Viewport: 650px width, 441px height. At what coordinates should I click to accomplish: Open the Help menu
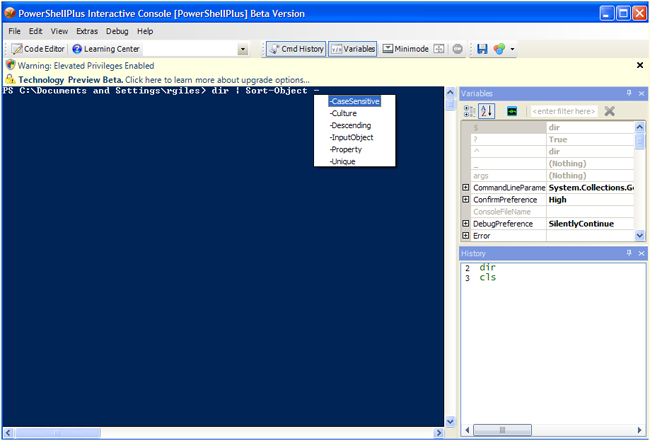145,31
